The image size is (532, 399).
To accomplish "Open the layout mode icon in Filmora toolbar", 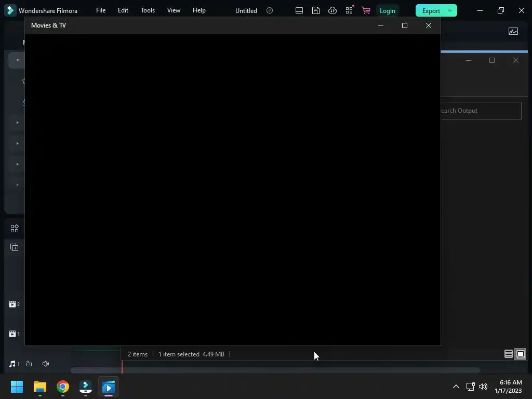I will click(x=299, y=10).
